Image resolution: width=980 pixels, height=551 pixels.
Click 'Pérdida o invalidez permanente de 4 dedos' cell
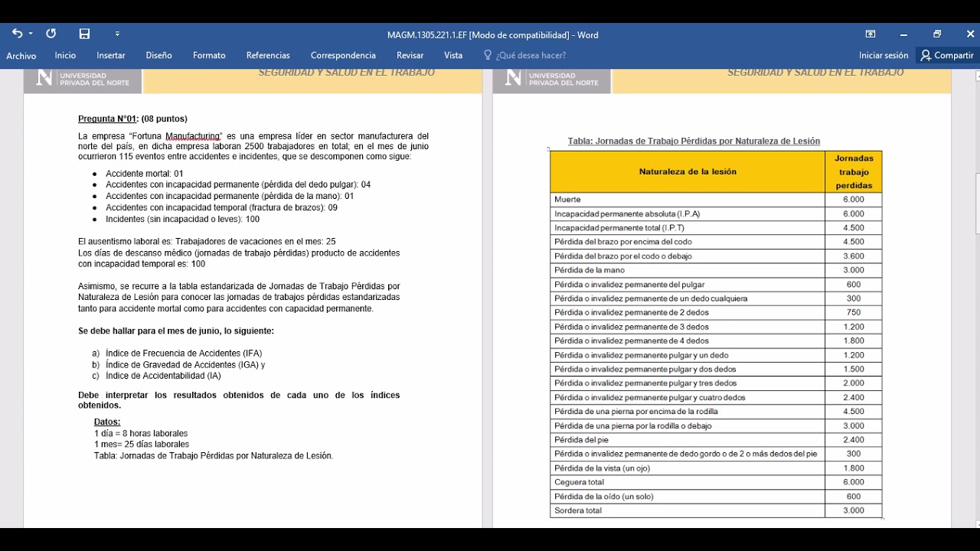688,341
